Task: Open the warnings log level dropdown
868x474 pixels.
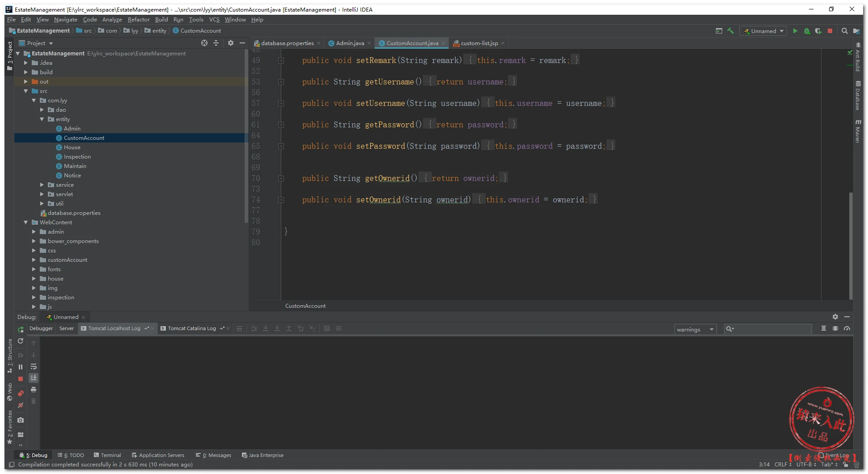Action: click(x=694, y=330)
